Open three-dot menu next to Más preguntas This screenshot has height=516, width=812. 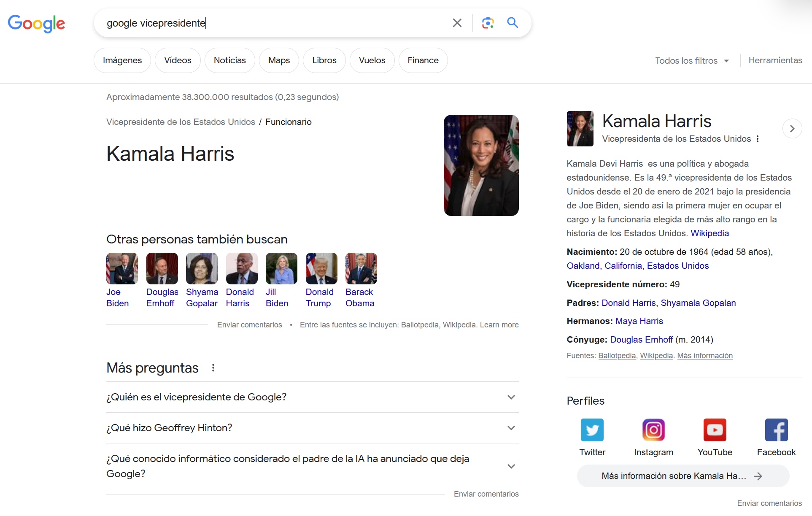click(213, 368)
